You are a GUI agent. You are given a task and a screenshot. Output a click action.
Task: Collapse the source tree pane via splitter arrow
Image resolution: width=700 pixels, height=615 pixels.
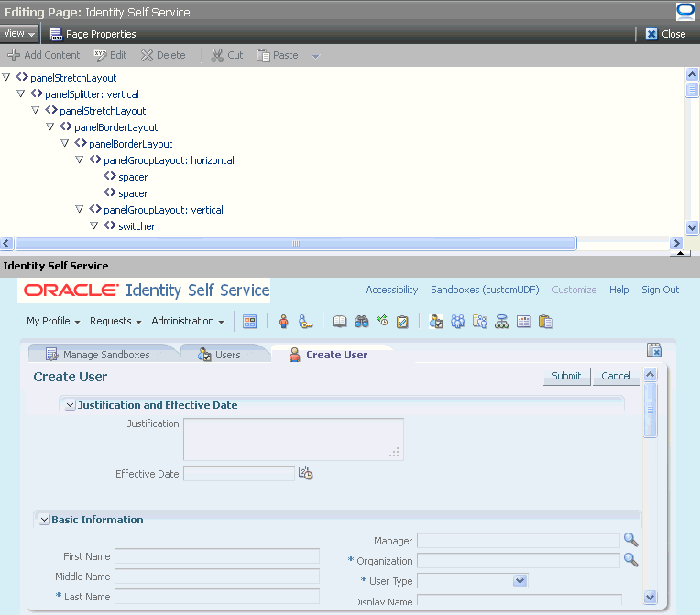coord(680,253)
